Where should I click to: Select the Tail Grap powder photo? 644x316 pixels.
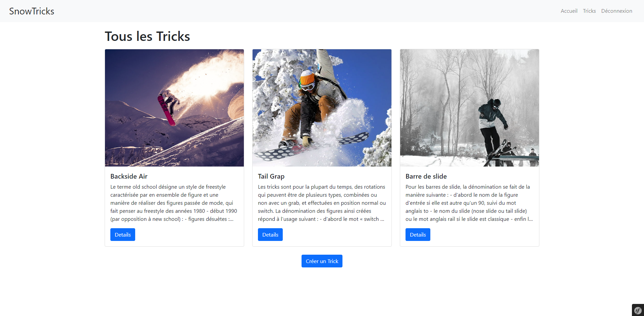click(322, 108)
